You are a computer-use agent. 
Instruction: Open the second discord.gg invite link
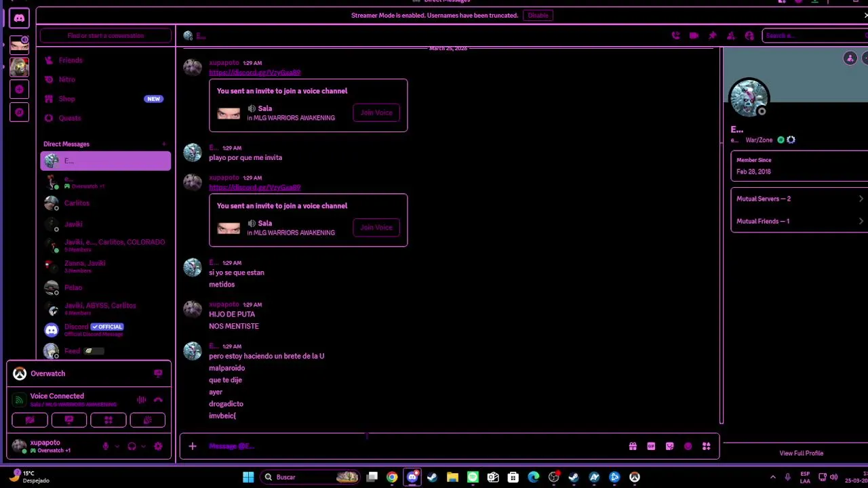pos(254,187)
